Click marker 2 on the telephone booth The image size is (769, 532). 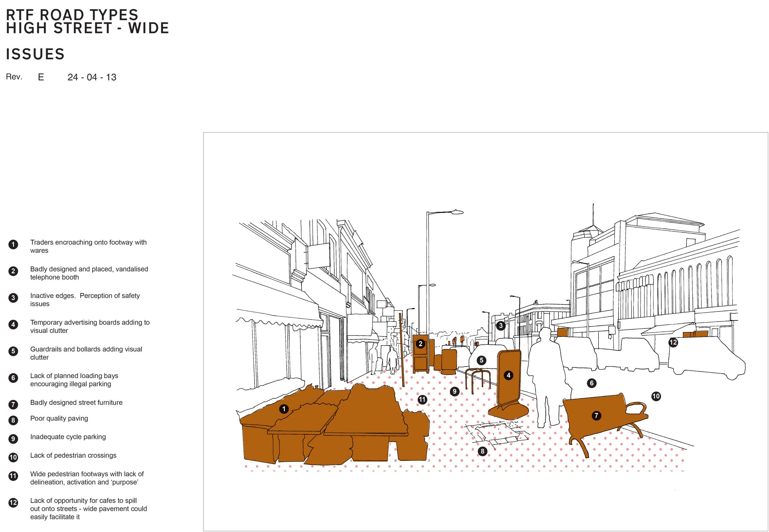(420, 344)
